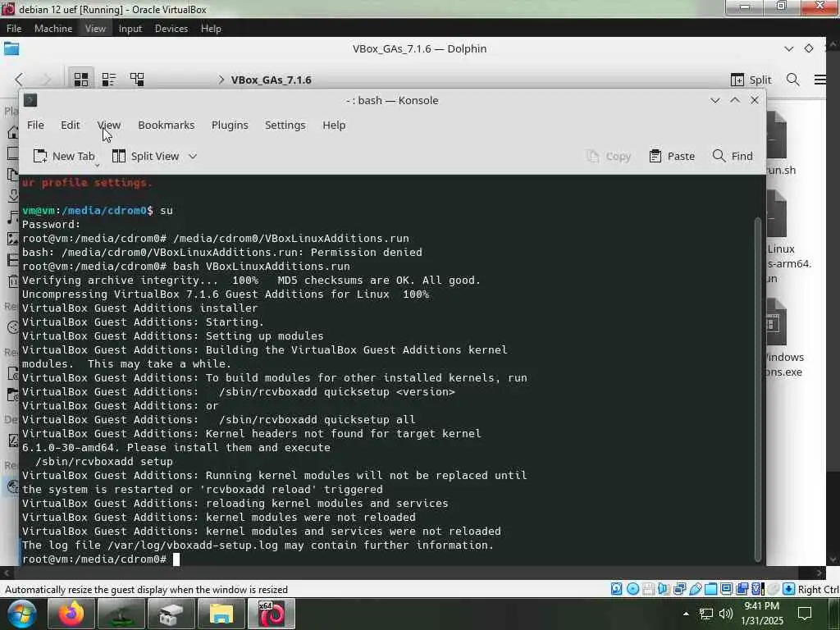Click the volume speaker tray icon
This screenshot has width=840, height=630.
[726, 614]
